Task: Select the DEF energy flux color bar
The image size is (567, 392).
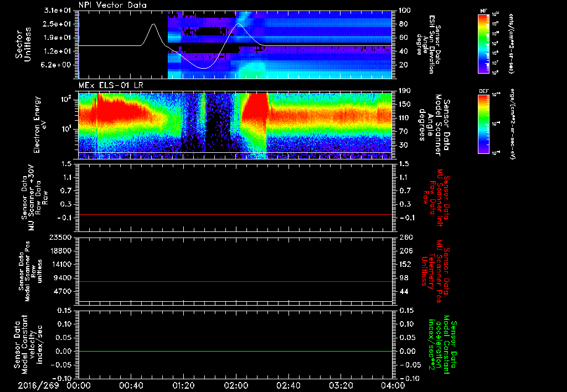Action: coord(484,124)
